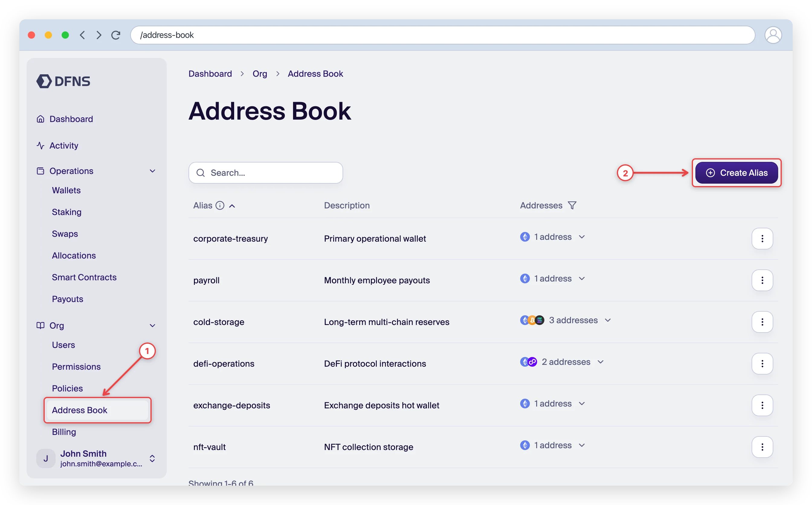This screenshot has height=505, width=812.
Task: Click the Org breadcrumb link
Action: click(x=260, y=73)
